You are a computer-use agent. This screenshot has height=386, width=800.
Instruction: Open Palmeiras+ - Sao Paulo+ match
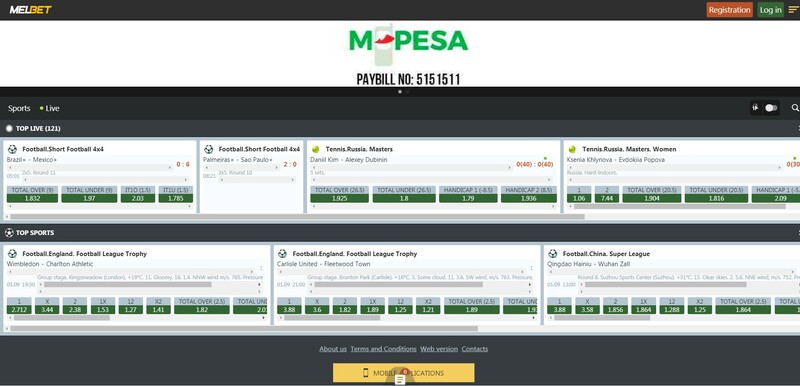238,160
